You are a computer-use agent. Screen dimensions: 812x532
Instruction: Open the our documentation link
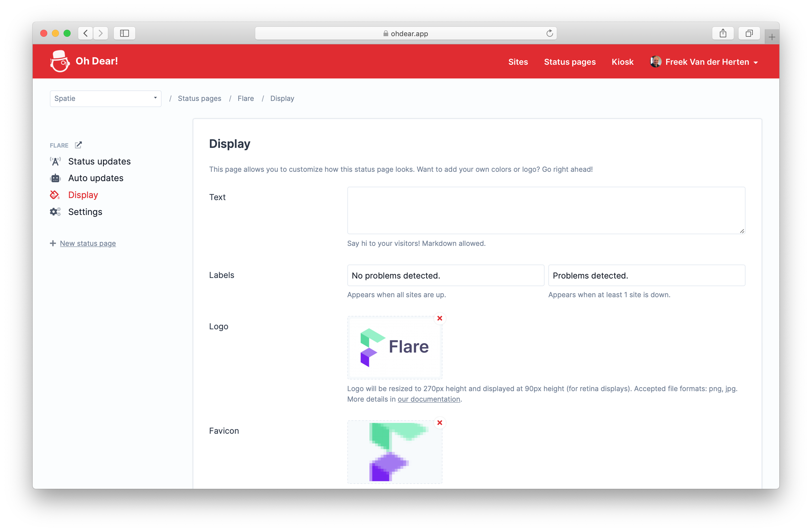429,399
